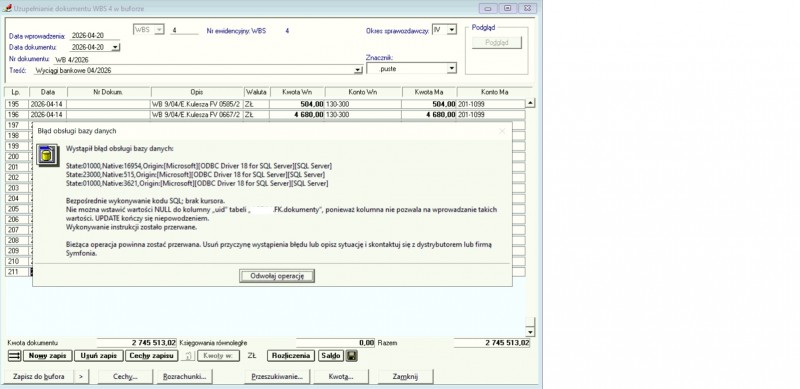Click Zamknij button
Image resolution: width=800 pixels, height=389 pixels.
(x=405, y=377)
